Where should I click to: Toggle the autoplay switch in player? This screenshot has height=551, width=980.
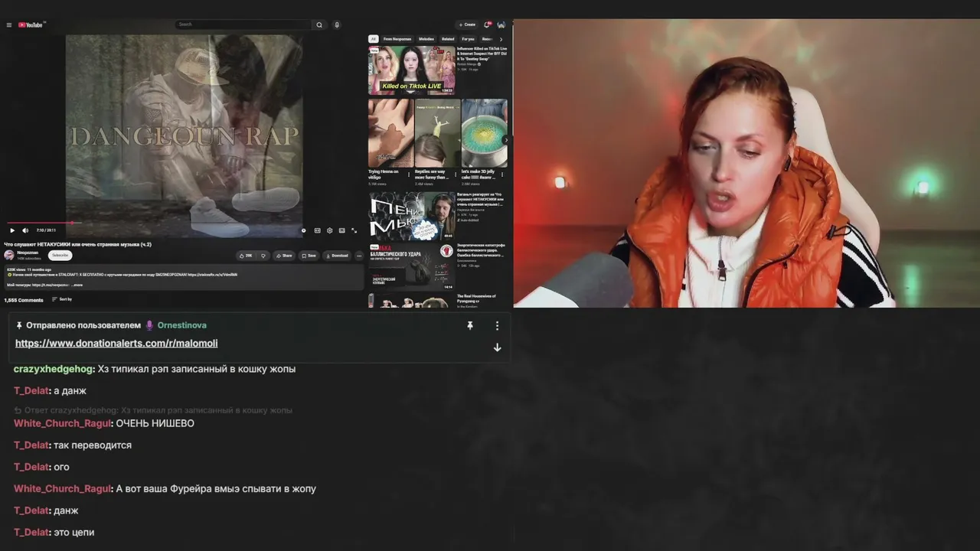click(304, 230)
